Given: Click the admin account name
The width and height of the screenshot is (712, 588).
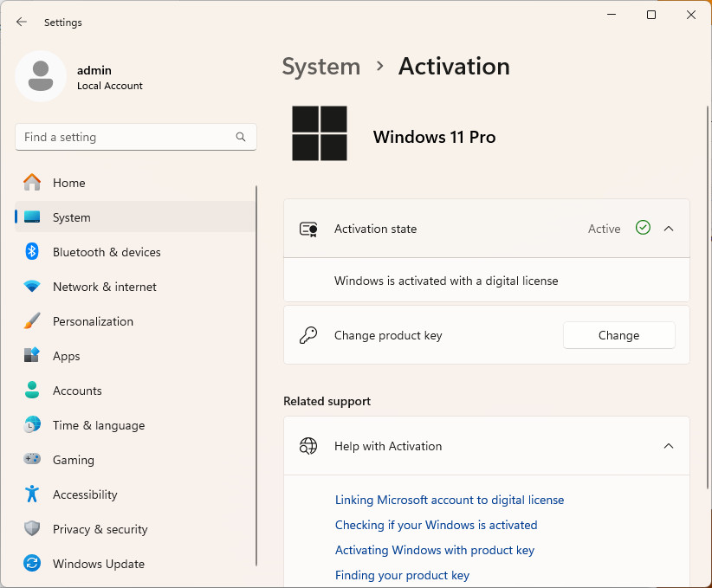Looking at the screenshot, I should (94, 70).
